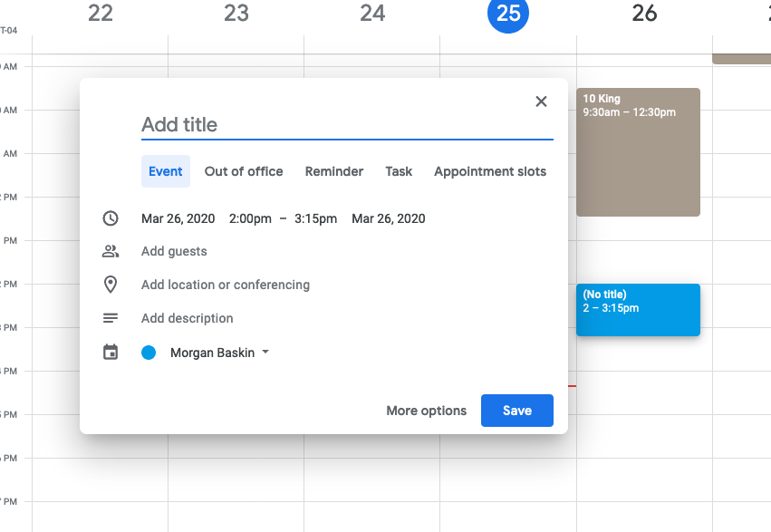Click the clock icon beside the date
The width and height of the screenshot is (771, 532).
(x=111, y=218)
